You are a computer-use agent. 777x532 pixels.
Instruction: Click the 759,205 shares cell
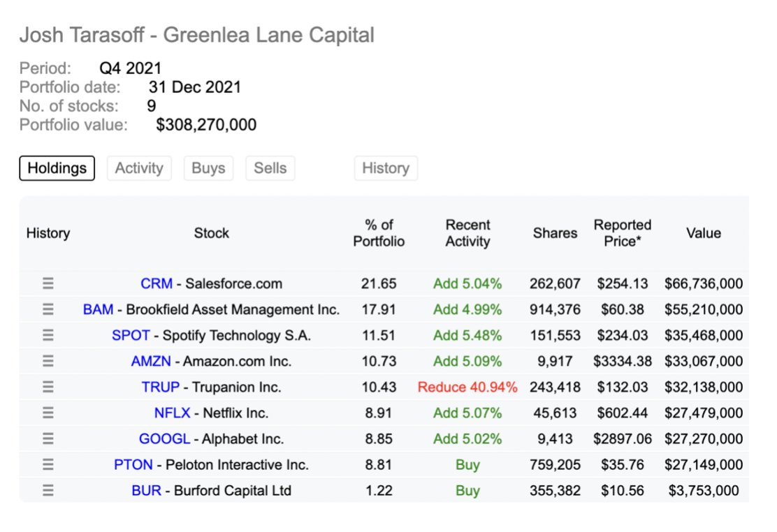coord(555,464)
